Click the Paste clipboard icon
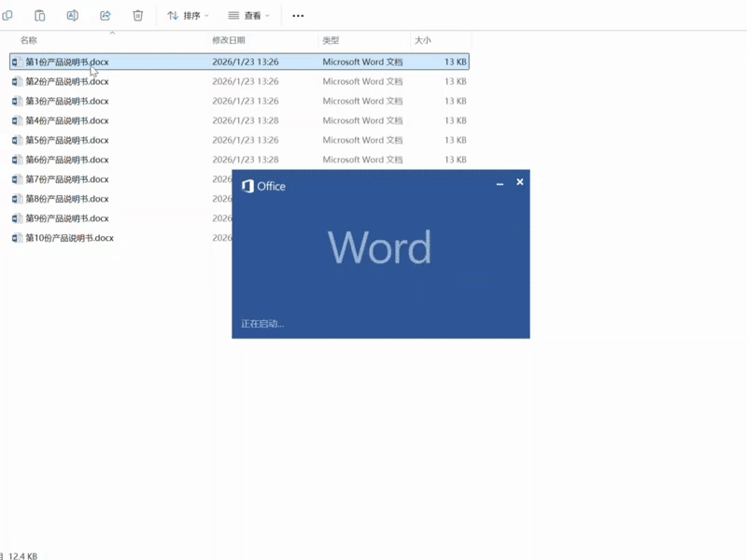The image size is (747, 560). [x=40, y=16]
